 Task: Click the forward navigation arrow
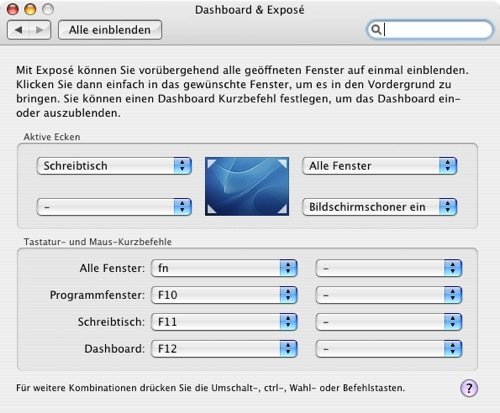click(40, 30)
